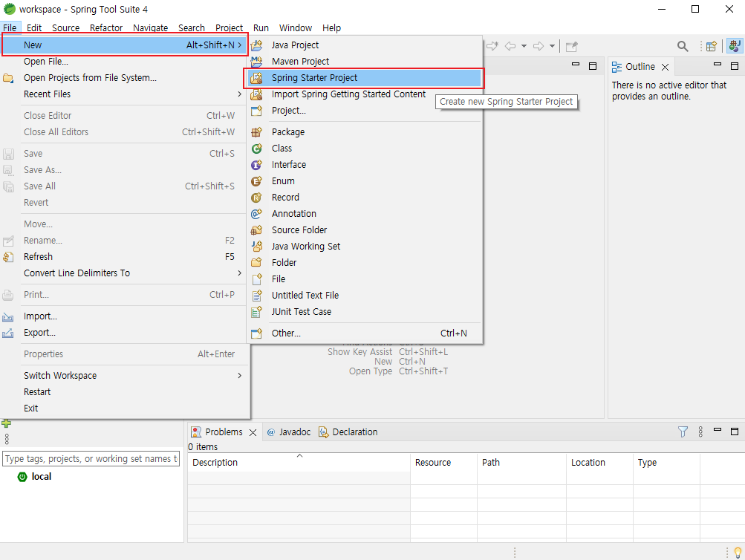Open the Run menu

261,28
